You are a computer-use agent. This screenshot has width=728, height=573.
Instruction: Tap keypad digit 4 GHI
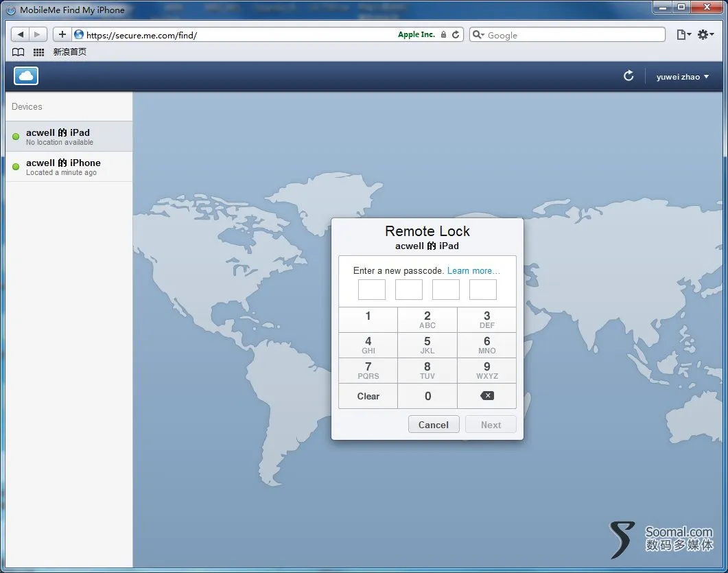368,345
